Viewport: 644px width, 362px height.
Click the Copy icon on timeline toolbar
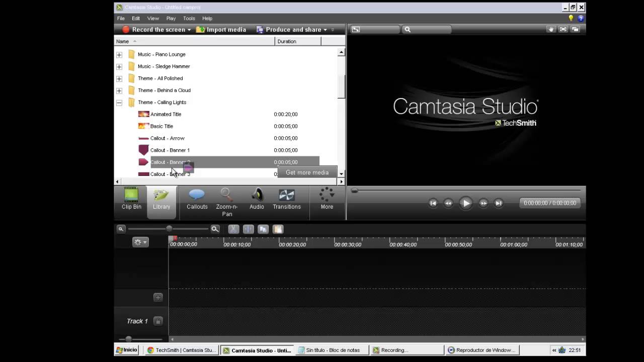click(263, 229)
